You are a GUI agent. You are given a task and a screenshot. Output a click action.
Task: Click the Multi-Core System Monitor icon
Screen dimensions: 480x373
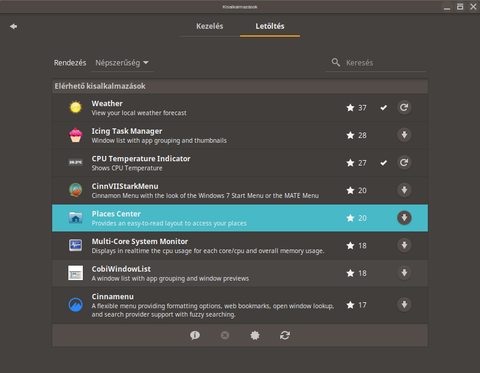(x=76, y=245)
